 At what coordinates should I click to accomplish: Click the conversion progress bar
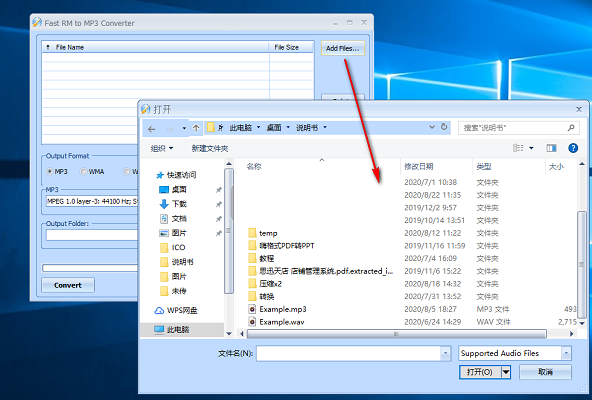(x=90, y=268)
